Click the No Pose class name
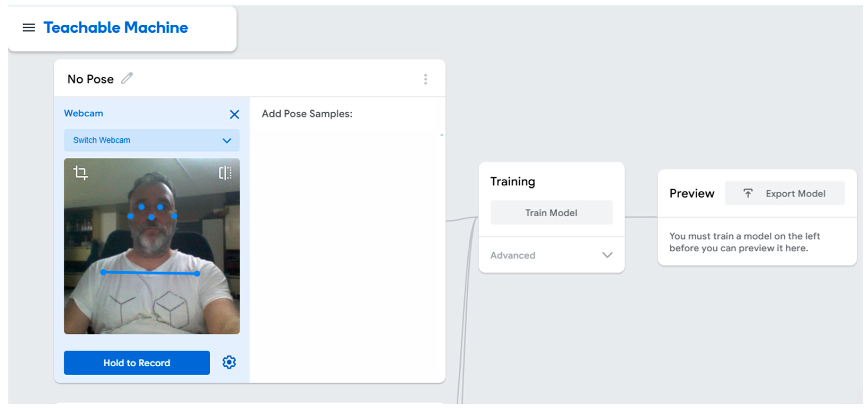 (x=90, y=79)
